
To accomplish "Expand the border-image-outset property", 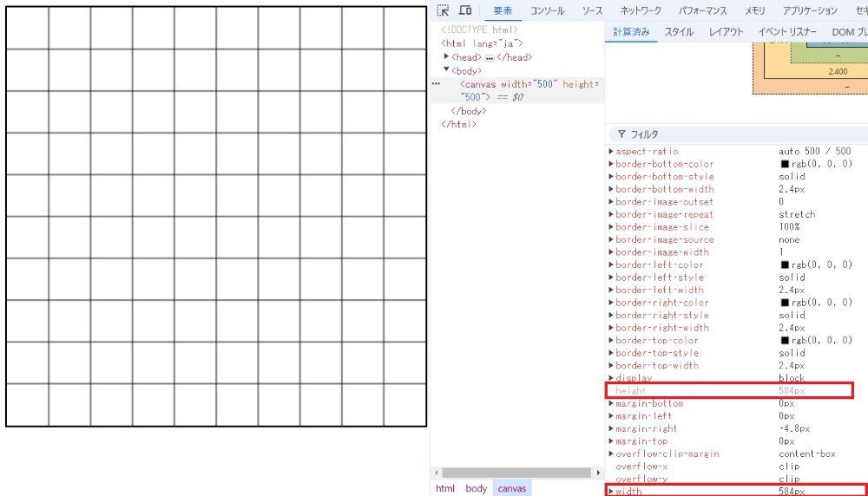I will click(x=611, y=202).
